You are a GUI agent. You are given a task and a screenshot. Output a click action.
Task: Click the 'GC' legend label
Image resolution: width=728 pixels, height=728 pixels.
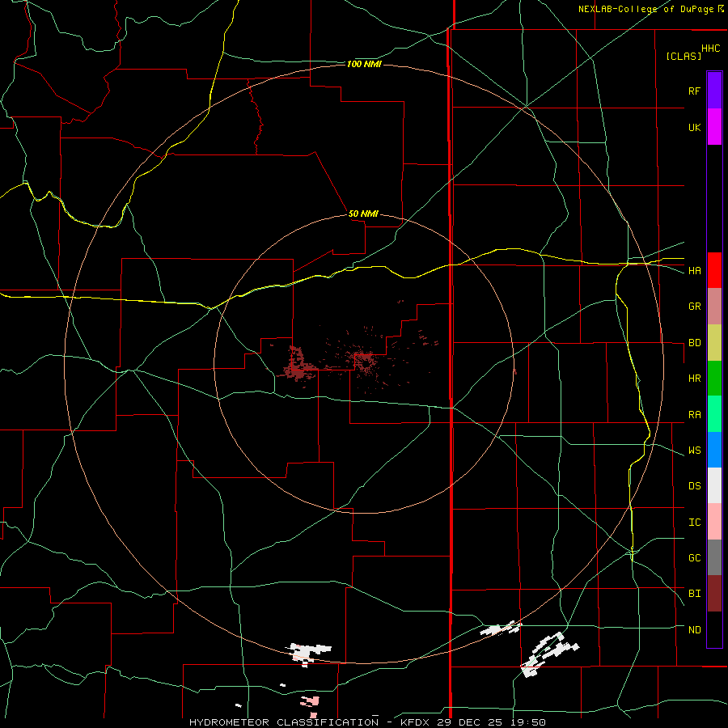click(x=694, y=558)
